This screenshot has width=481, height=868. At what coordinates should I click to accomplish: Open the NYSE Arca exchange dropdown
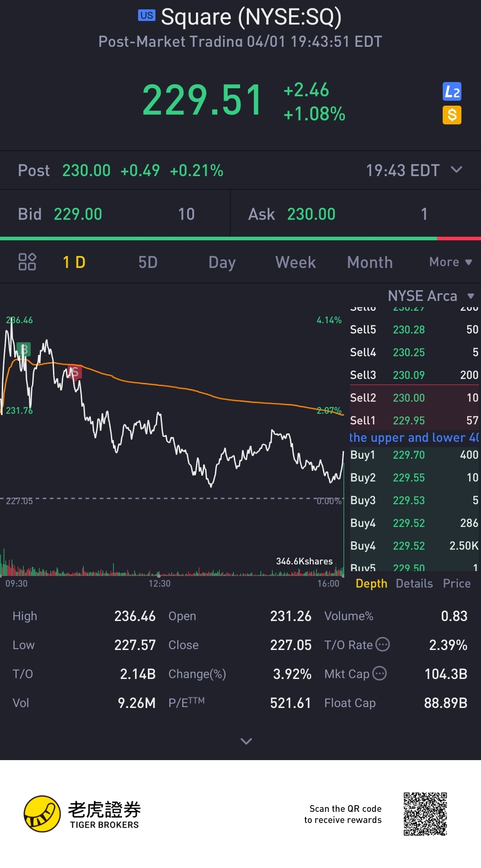tap(431, 296)
